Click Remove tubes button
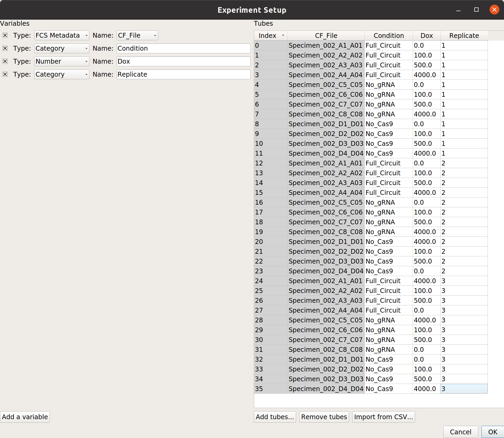The width and height of the screenshot is (504, 438). pos(324,417)
